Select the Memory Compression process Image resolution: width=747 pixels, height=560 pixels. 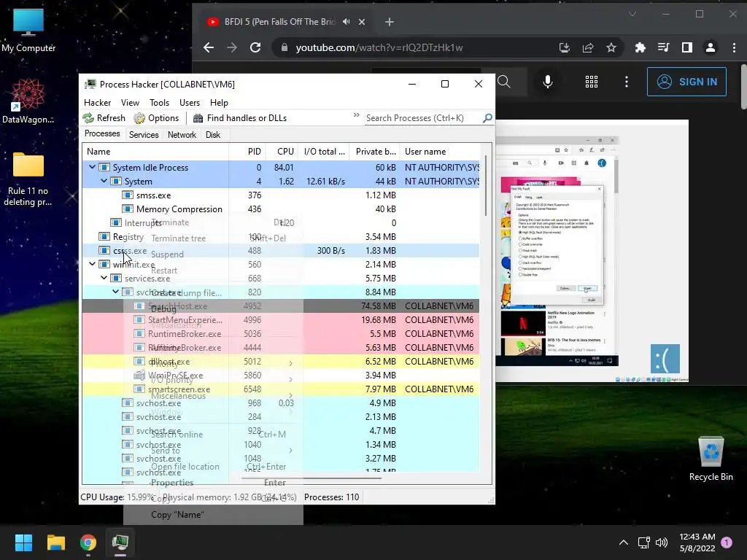(x=281, y=209)
